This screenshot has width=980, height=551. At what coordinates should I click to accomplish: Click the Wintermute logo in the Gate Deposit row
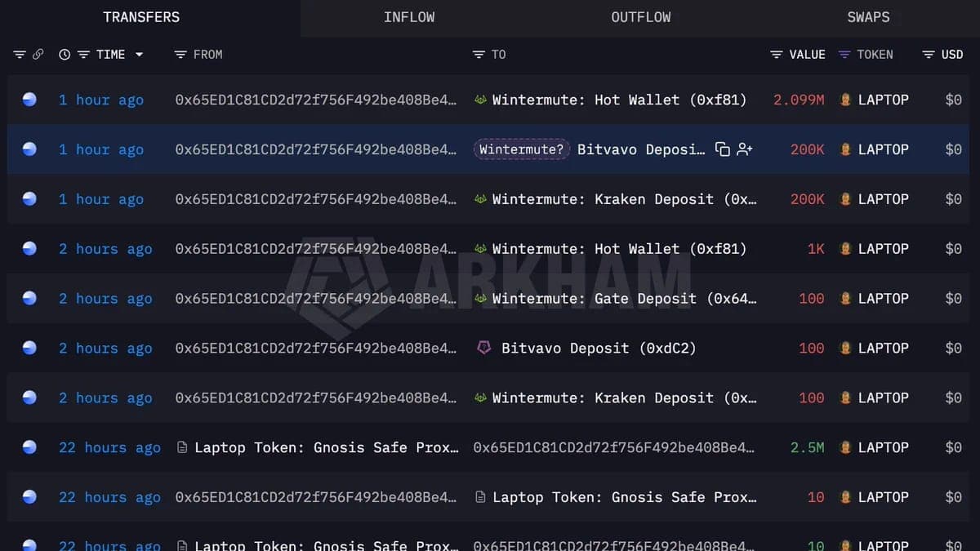(x=480, y=299)
